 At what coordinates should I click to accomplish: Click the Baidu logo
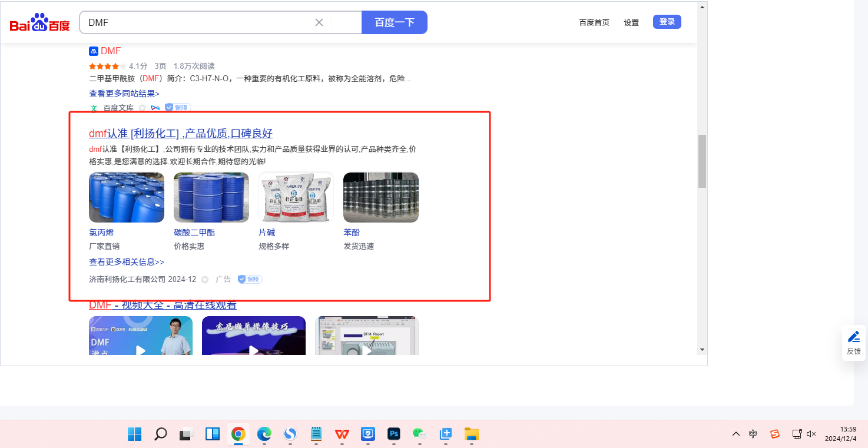(x=39, y=23)
